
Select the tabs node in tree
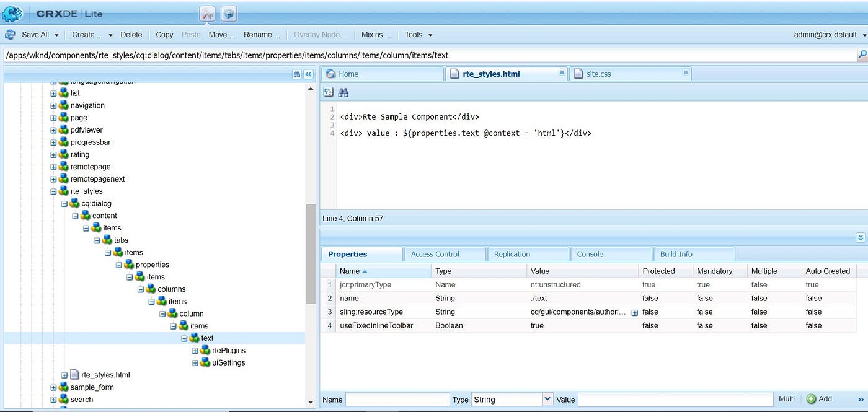(121, 240)
